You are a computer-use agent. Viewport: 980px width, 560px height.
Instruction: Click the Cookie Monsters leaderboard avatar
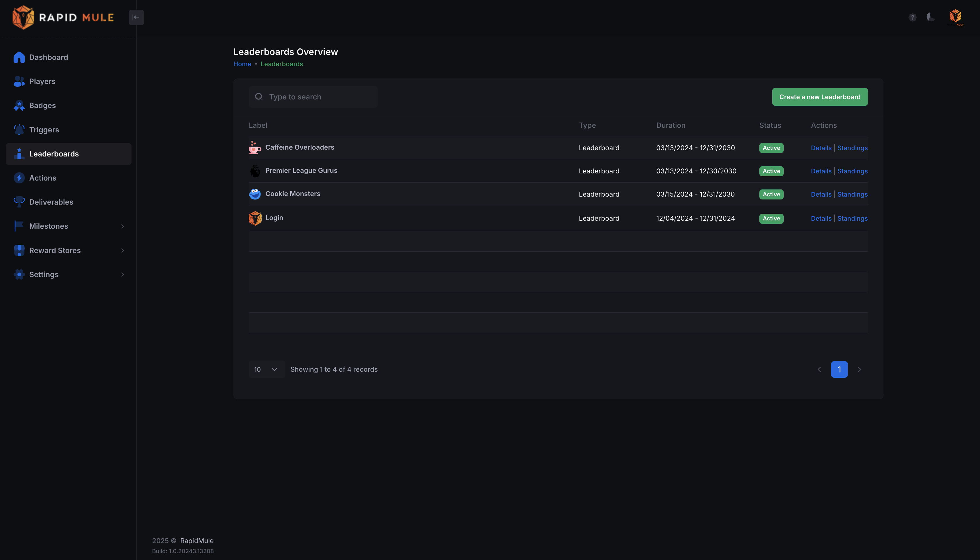click(255, 194)
